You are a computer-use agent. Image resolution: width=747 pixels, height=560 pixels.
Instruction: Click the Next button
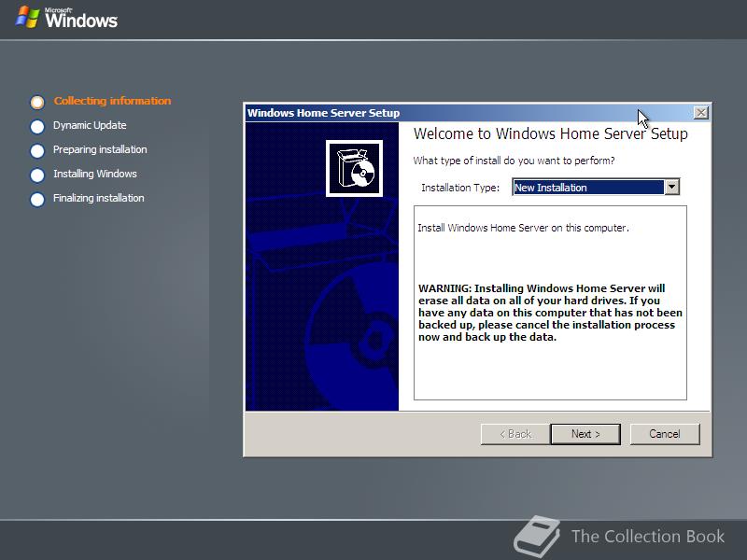click(x=585, y=434)
